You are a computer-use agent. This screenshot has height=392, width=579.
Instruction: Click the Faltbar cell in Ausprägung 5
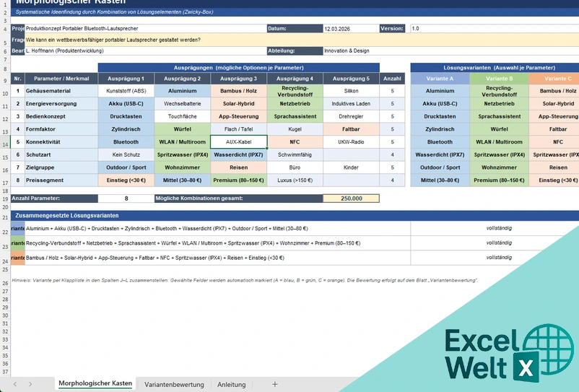pos(351,129)
